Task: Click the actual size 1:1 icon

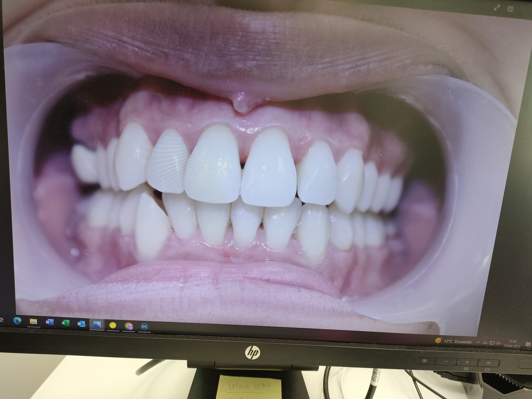Action: (x=510, y=9)
